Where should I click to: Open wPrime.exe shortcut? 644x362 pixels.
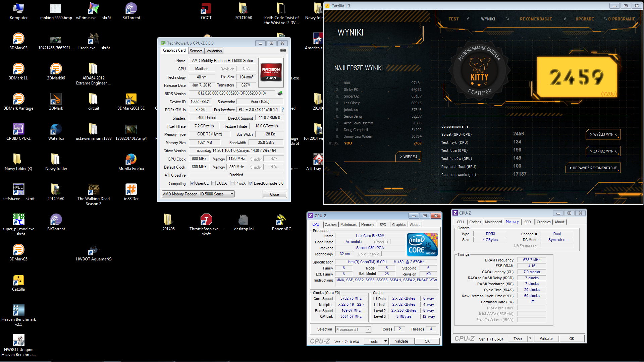click(94, 11)
